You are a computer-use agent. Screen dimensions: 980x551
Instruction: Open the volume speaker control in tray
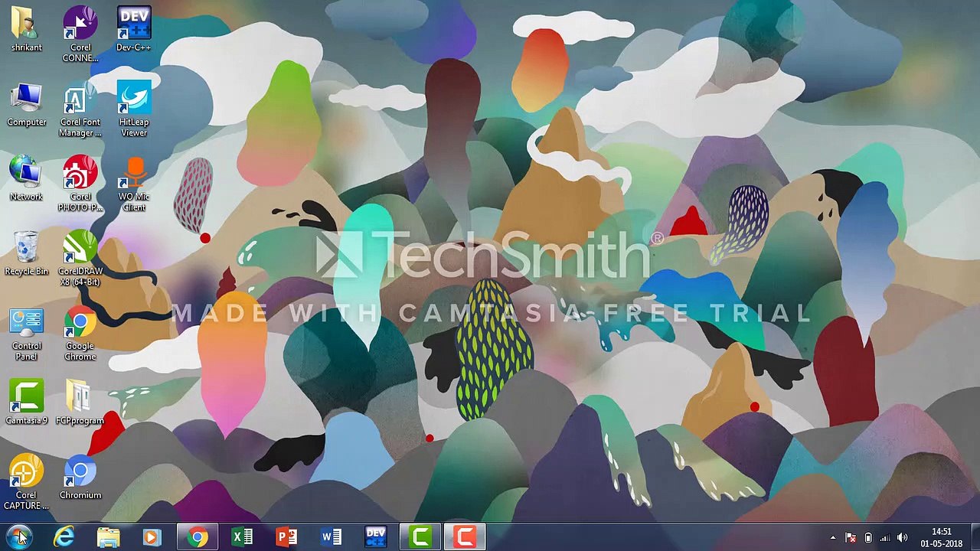(902, 538)
